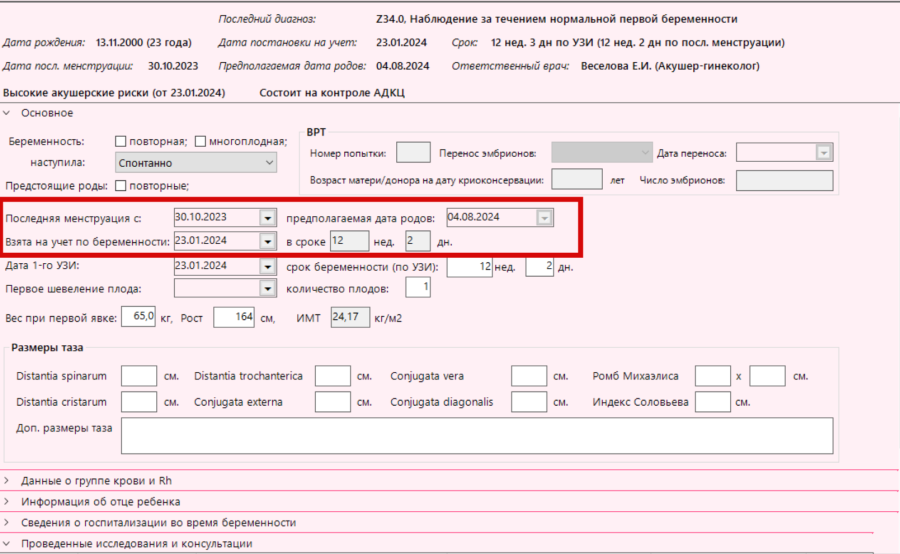Image resolution: width=900 pixels, height=554 pixels.
Task: Click the ultrasound gestation weeks field
Action: 470,266
